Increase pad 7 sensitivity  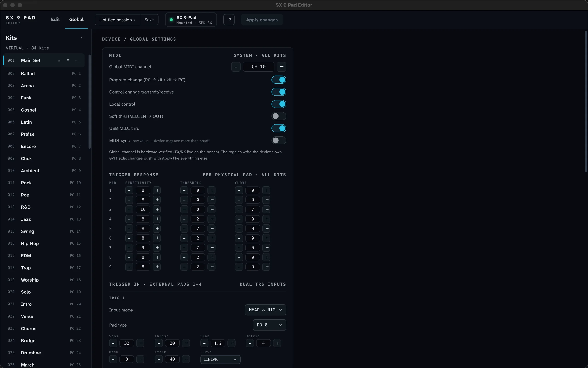click(157, 247)
